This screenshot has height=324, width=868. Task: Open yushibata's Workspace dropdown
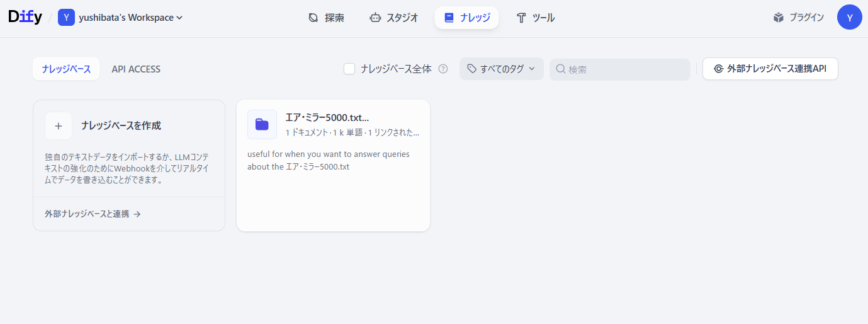[120, 18]
